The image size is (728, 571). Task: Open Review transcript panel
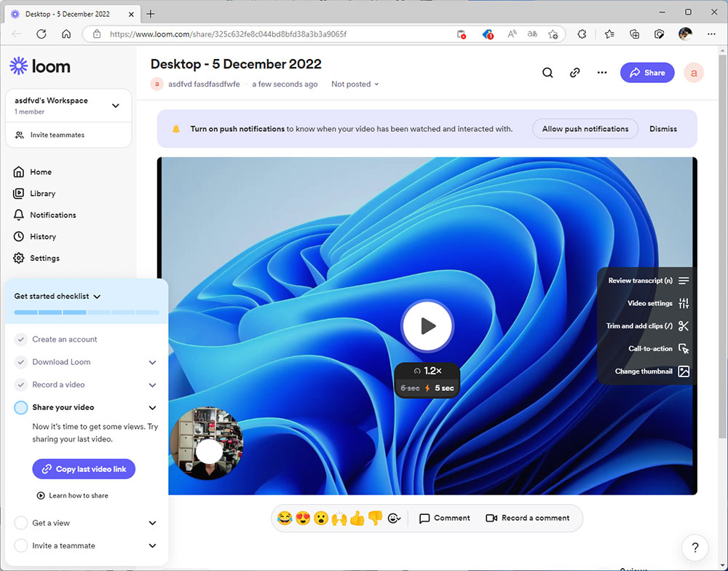pyautogui.click(x=648, y=280)
